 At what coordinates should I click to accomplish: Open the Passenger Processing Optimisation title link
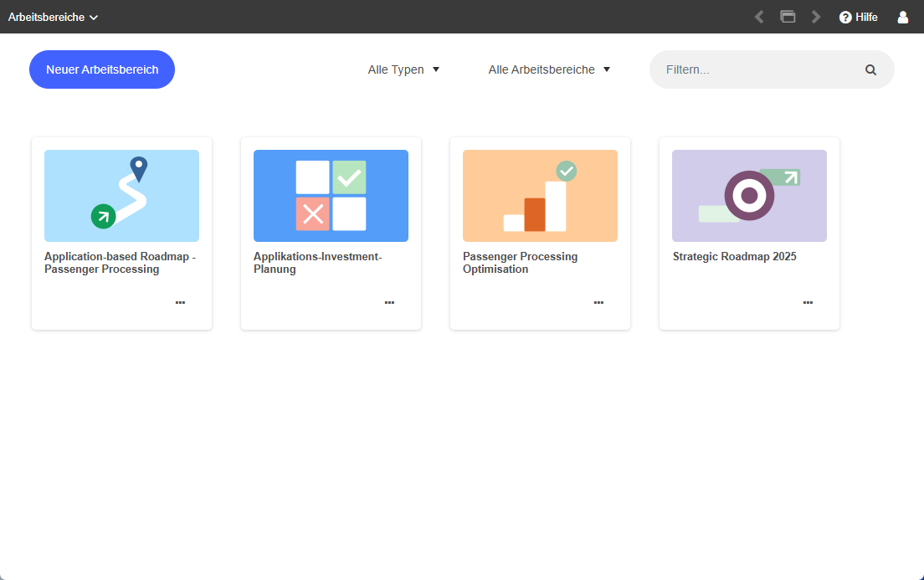(520, 263)
